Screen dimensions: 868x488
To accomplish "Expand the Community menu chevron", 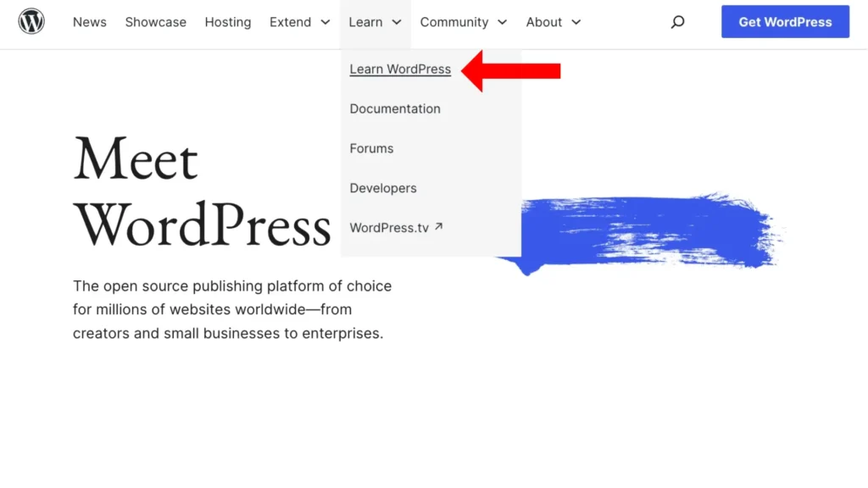I will point(502,23).
